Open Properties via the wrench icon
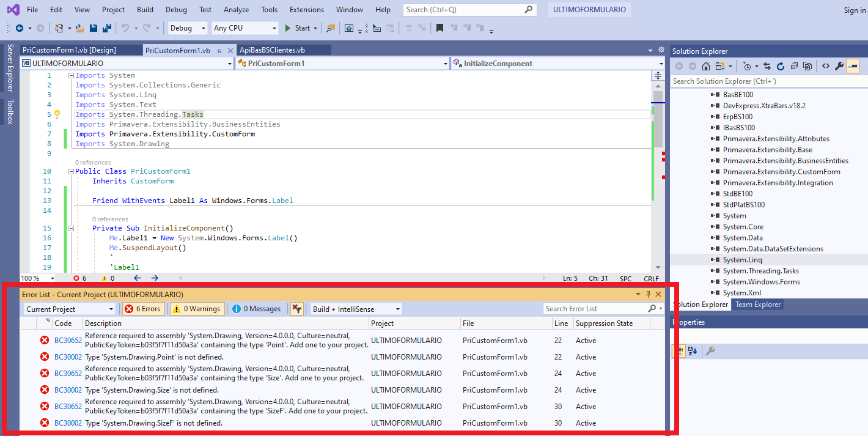This screenshot has width=868, height=436. pyautogui.click(x=839, y=66)
